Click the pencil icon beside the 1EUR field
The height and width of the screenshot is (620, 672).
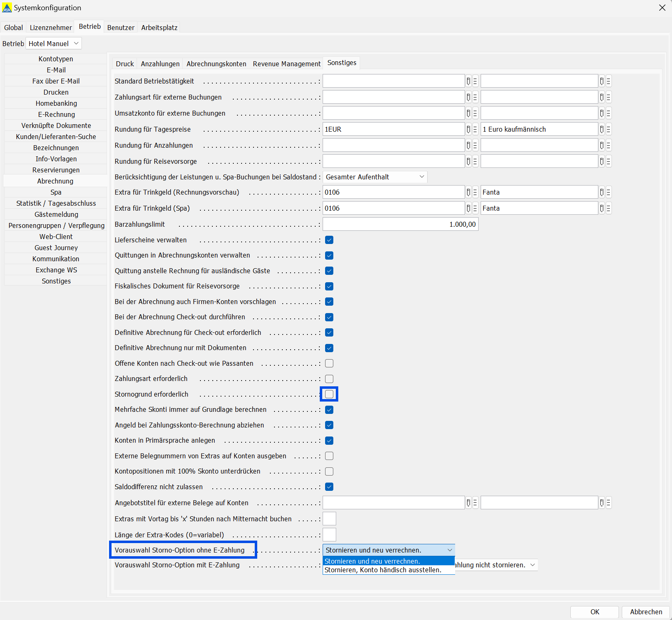468,129
